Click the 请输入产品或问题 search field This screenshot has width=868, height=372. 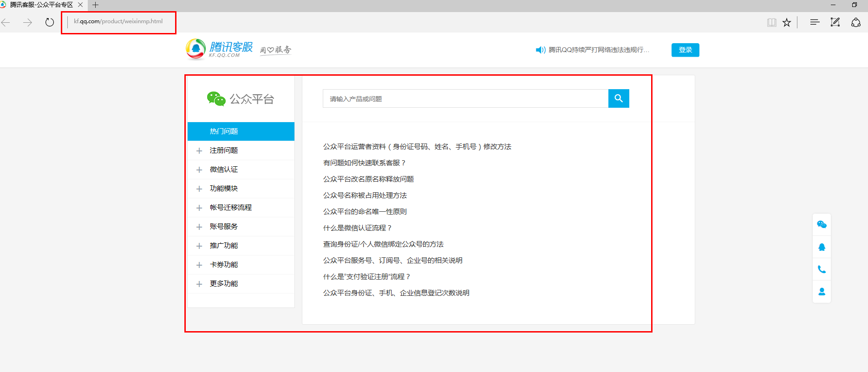465,99
